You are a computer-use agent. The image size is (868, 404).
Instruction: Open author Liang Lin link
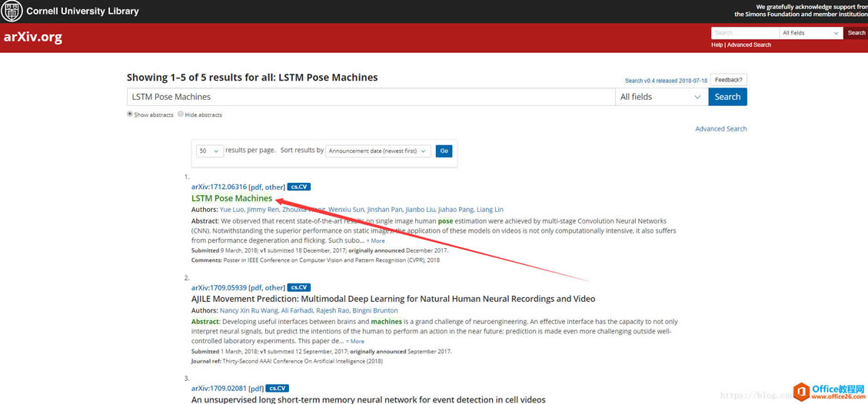click(490, 210)
